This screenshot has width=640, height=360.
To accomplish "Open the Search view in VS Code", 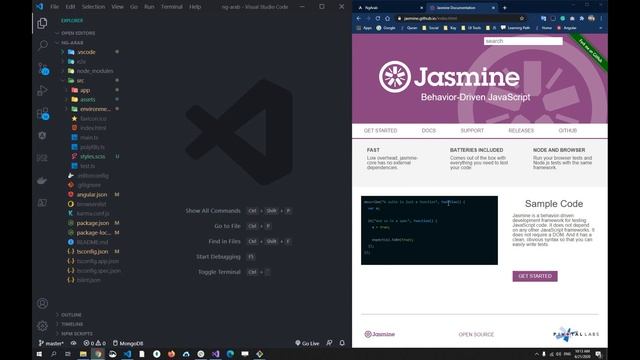I will point(42,45).
